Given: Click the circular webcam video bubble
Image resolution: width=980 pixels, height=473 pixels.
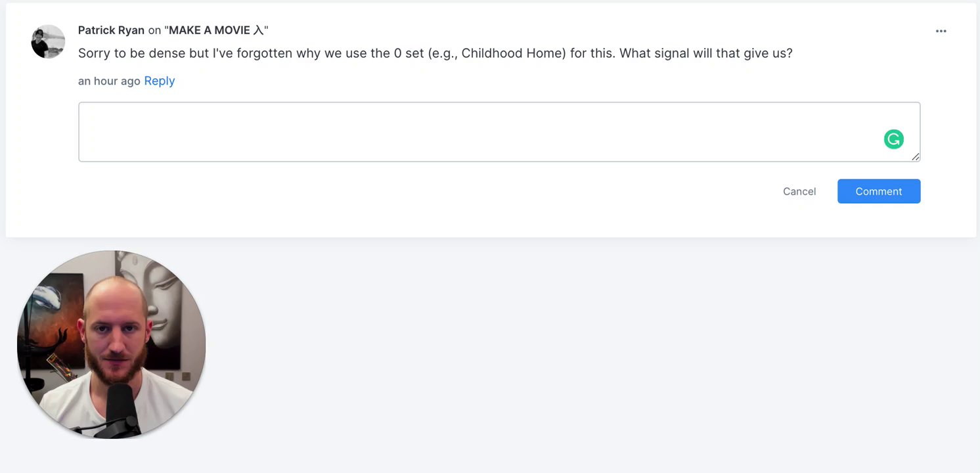Looking at the screenshot, I should 112,344.
